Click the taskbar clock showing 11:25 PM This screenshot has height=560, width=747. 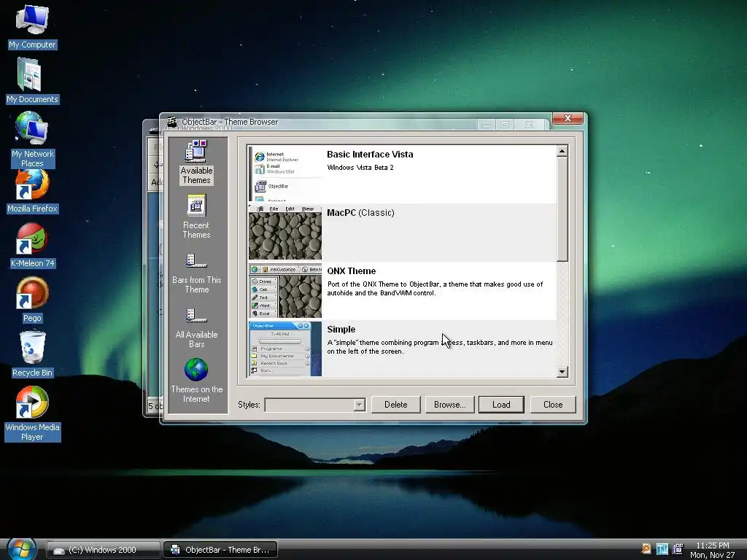712,545
